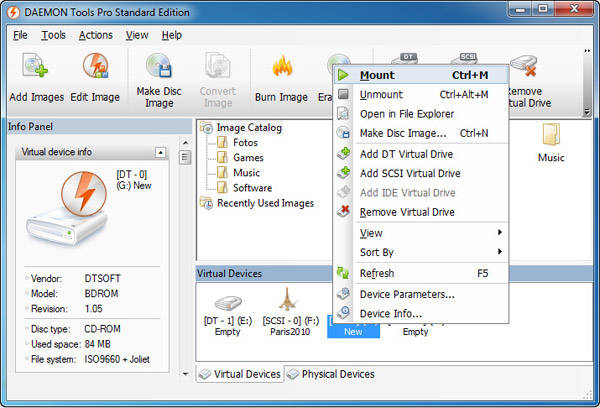
Task: Click the Burn Image flame icon
Action: click(282, 66)
